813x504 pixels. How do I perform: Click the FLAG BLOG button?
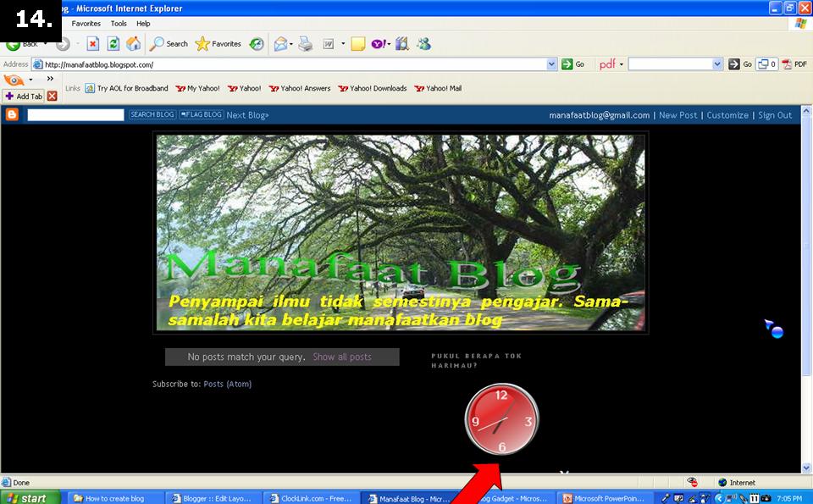pos(202,114)
